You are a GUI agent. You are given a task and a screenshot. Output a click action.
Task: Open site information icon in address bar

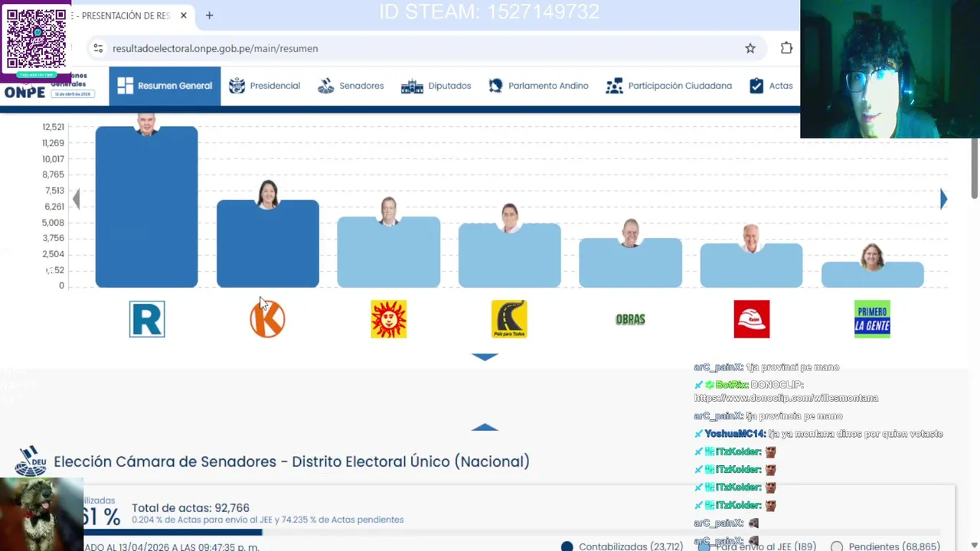click(x=98, y=48)
